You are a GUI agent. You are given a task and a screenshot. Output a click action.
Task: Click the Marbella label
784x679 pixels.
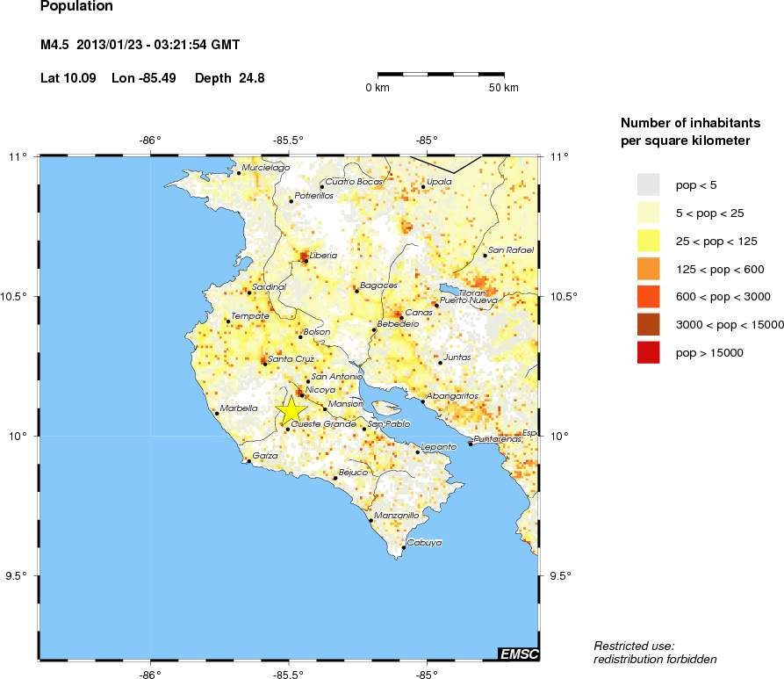pos(239,408)
